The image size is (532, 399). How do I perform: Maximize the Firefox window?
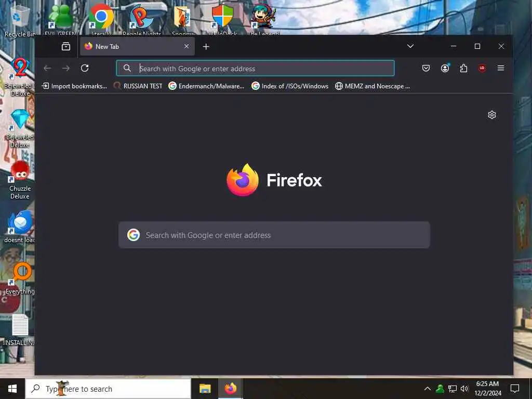(477, 46)
